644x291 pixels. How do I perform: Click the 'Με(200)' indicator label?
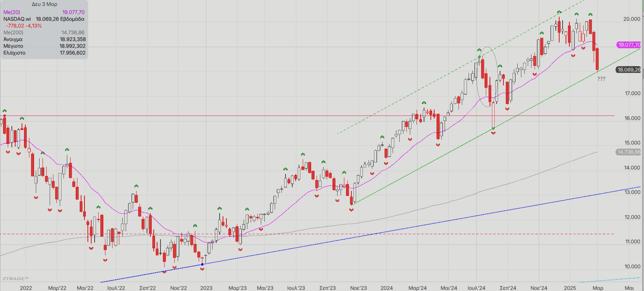click(14, 32)
